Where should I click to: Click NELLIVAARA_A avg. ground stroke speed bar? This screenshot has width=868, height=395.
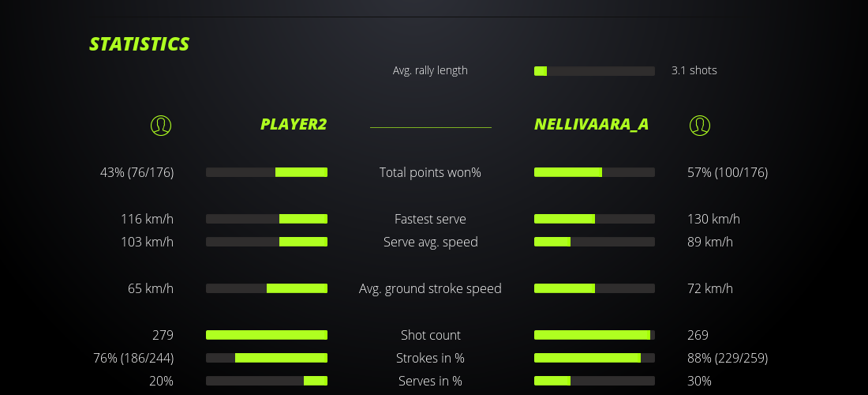click(x=594, y=288)
